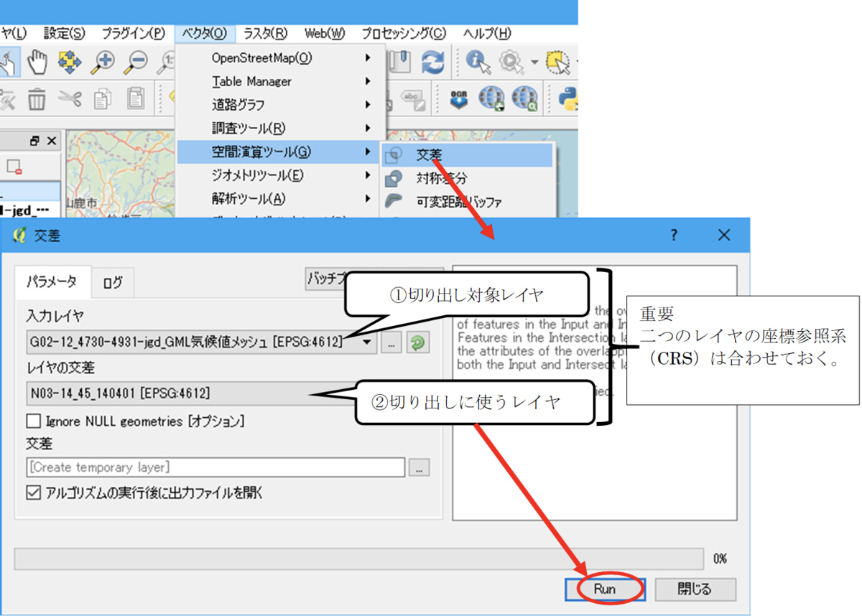Open the プロセッシング(C) menu
Viewport: 862px width, 616px height.
(403, 34)
